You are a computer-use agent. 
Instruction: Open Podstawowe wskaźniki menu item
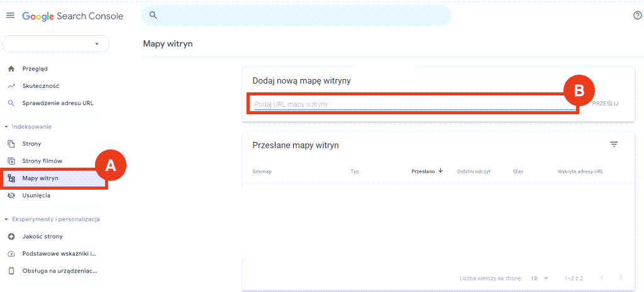[60, 254]
